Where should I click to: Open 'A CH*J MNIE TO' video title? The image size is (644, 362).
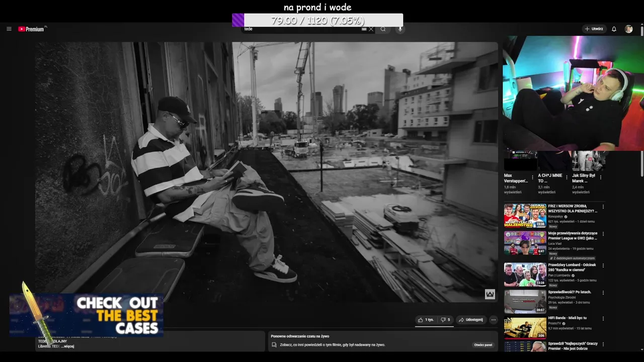click(x=550, y=178)
